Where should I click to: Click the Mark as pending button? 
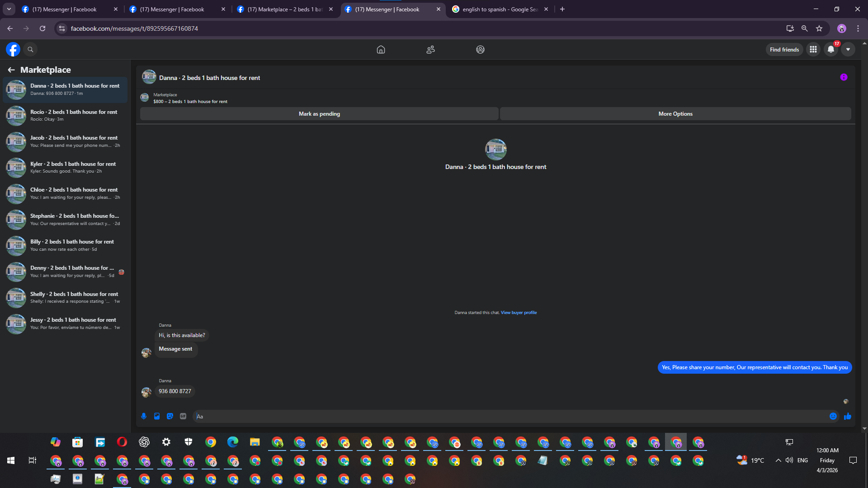[x=319, y=114]
